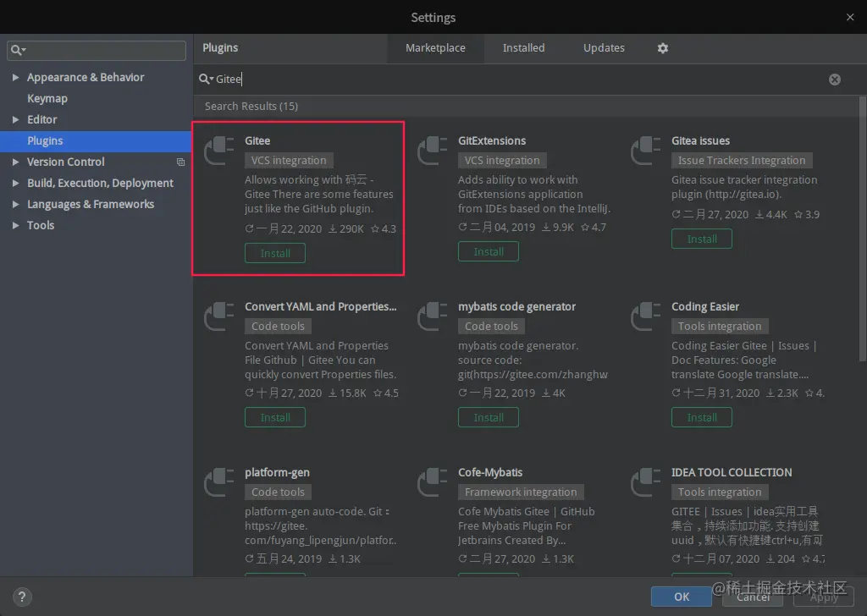Click the Gitea issues plugin icon
The image size is (867, 616).
(x=646, y=151)
